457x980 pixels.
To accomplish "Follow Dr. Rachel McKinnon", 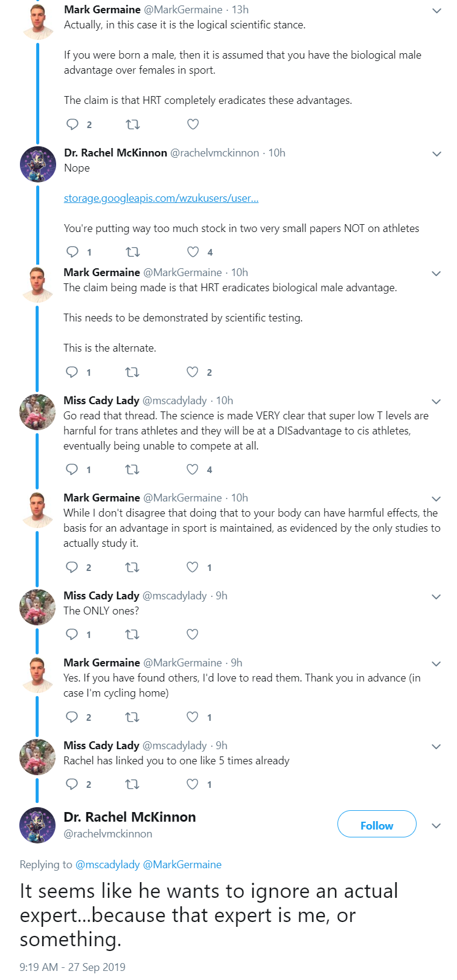I will (377, 824).
